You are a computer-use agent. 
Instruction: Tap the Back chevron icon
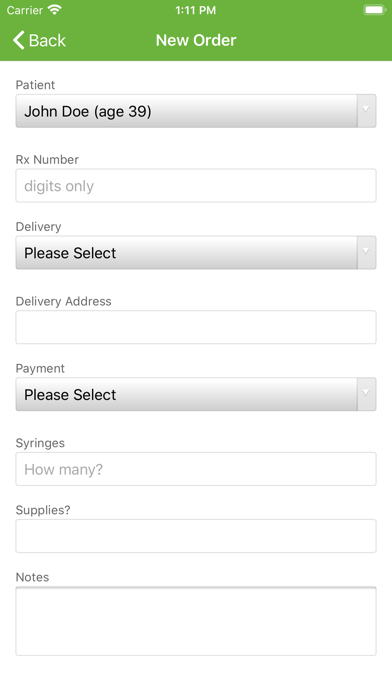click(18, 40)
